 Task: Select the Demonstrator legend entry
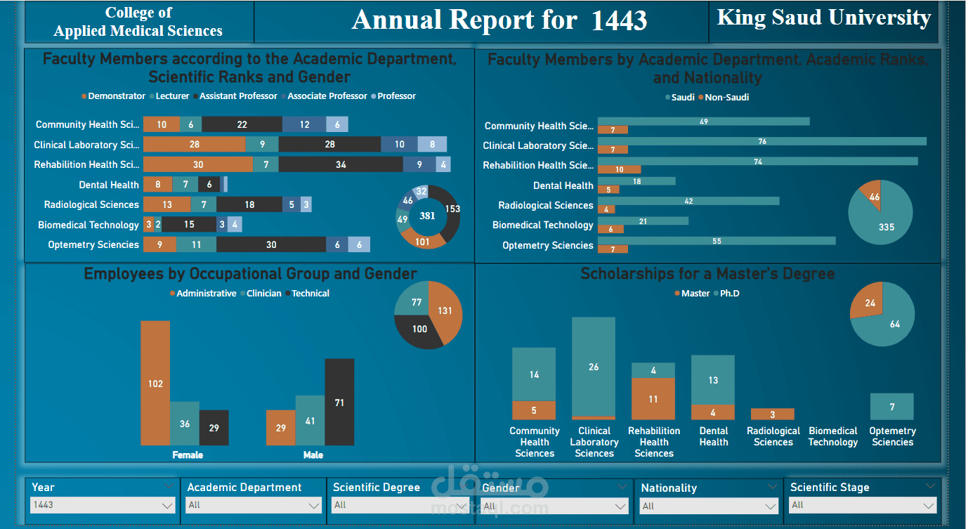pos(114,96)
